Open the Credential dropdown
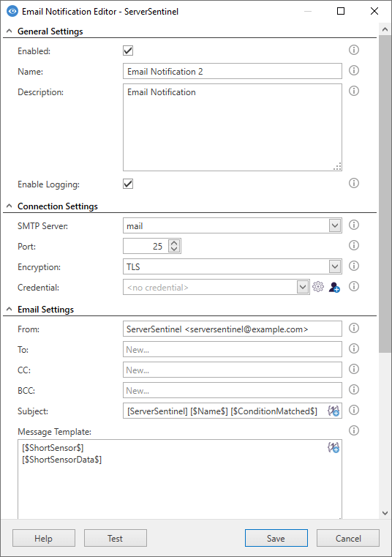 pos(303,287)
